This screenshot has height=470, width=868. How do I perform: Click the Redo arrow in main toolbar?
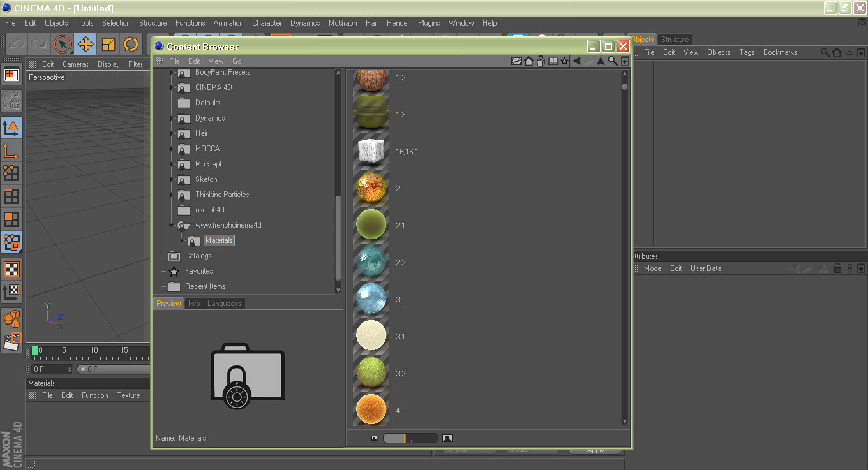click(39, 44)
